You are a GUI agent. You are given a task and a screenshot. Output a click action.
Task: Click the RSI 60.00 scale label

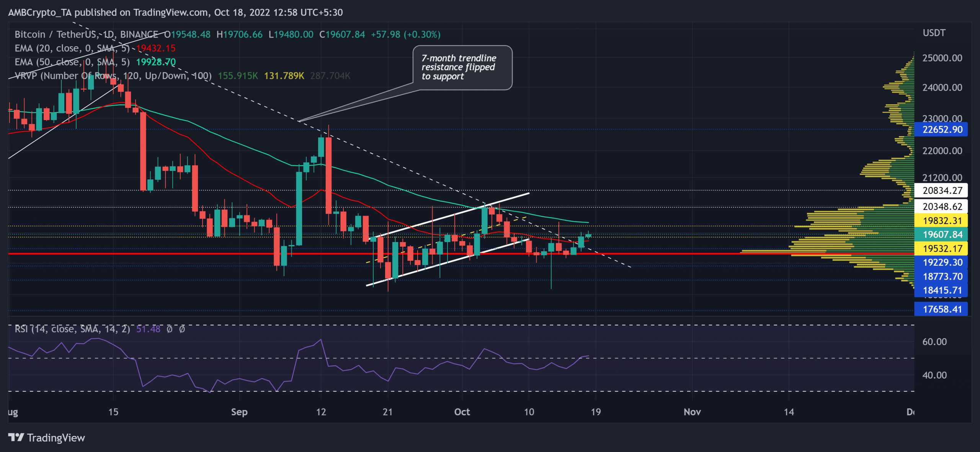point(934,341)
